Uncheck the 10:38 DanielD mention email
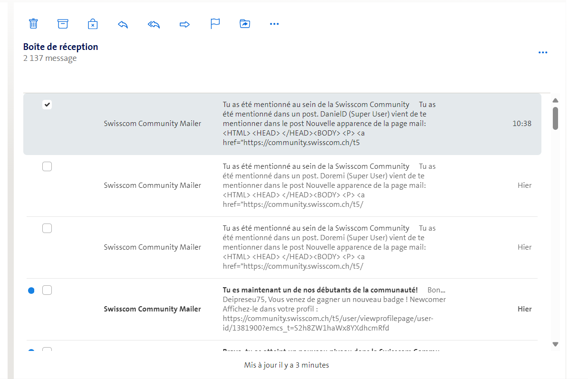The width and height of the screenshot is (588, 379). [x=47, y=105]
